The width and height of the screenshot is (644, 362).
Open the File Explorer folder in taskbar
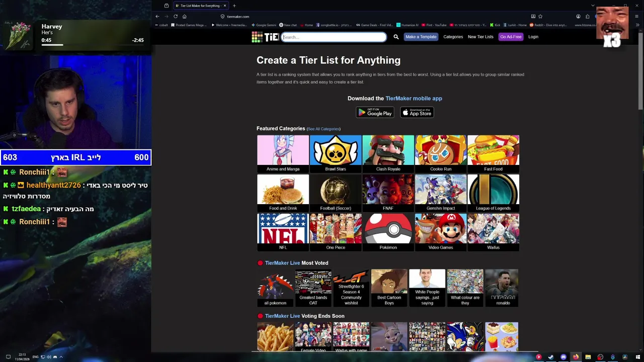(588, 357)
